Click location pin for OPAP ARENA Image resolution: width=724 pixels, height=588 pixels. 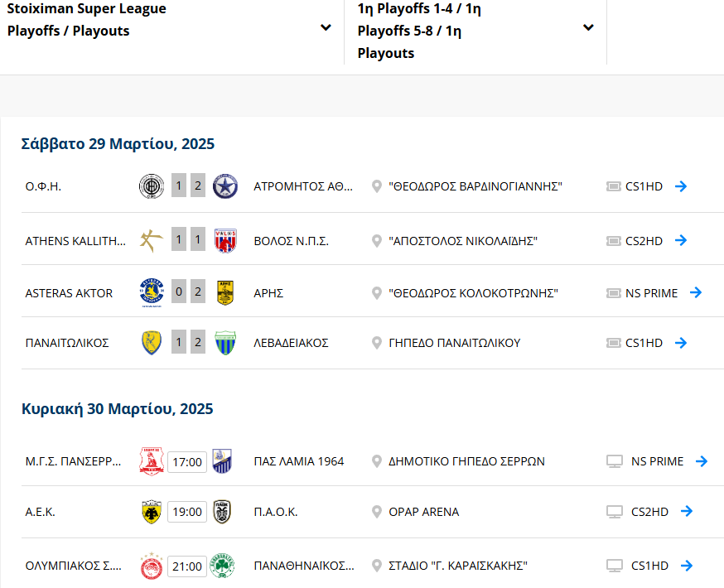tap(377, 512)
